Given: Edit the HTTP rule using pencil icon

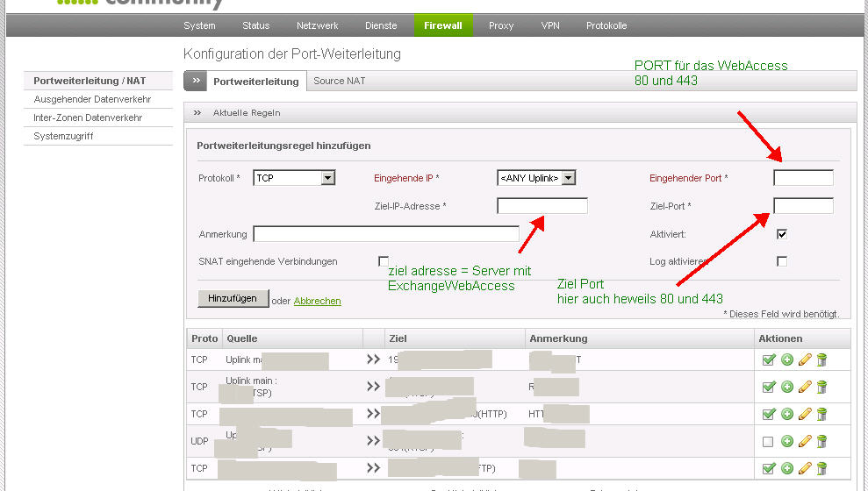Looking at the screenshot, I should pyautogui.click(x=805, y=414).
